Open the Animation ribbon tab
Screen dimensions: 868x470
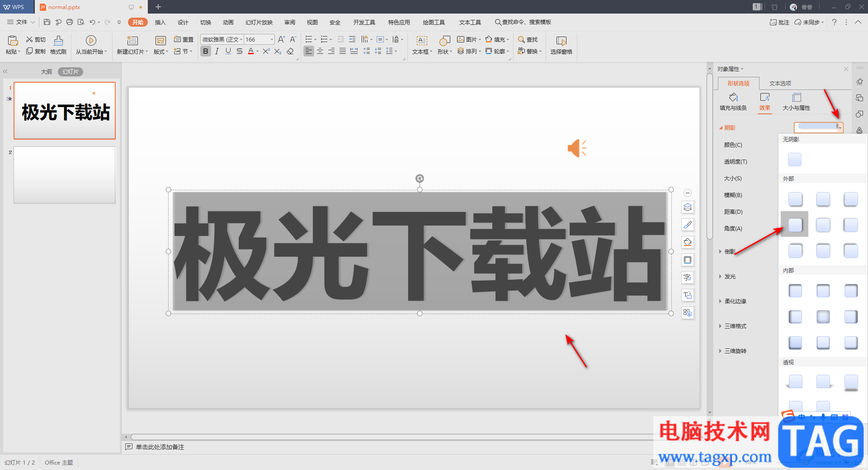228,22
